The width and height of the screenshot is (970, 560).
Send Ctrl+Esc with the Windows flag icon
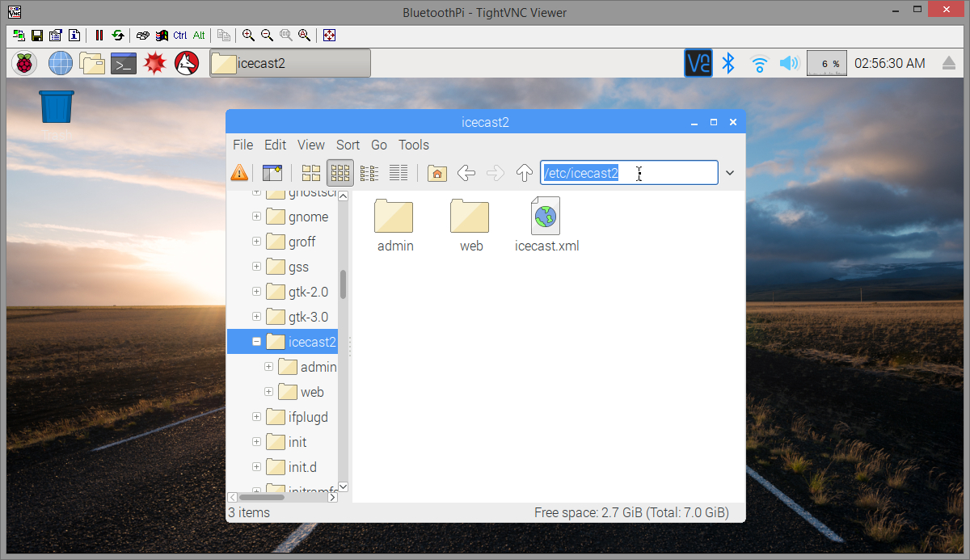pos(162,36)
